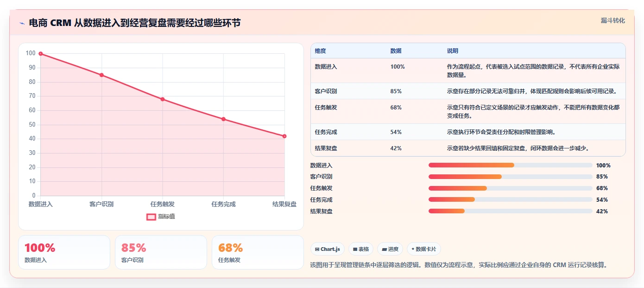
Task: Click the chart data point at 100 for 数据进入
Action: 41,54
